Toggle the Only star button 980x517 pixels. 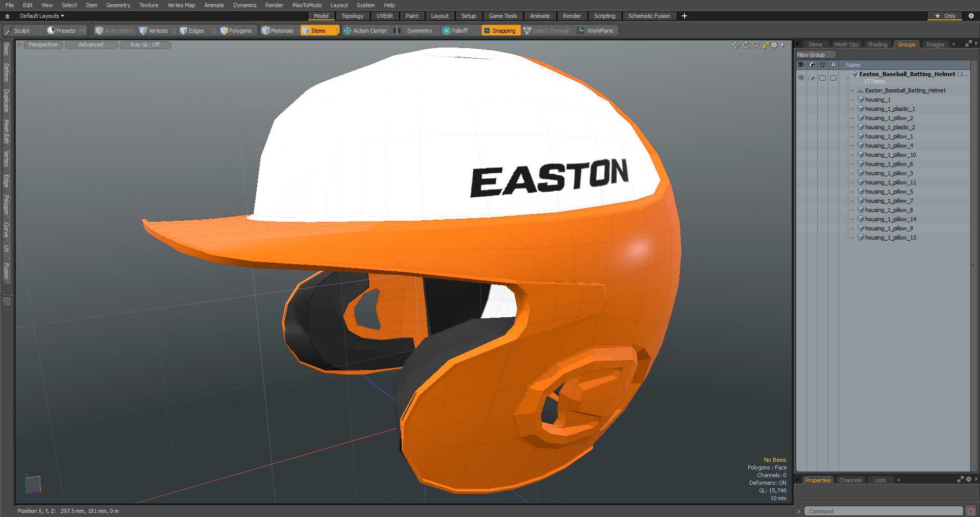point(945,16)
